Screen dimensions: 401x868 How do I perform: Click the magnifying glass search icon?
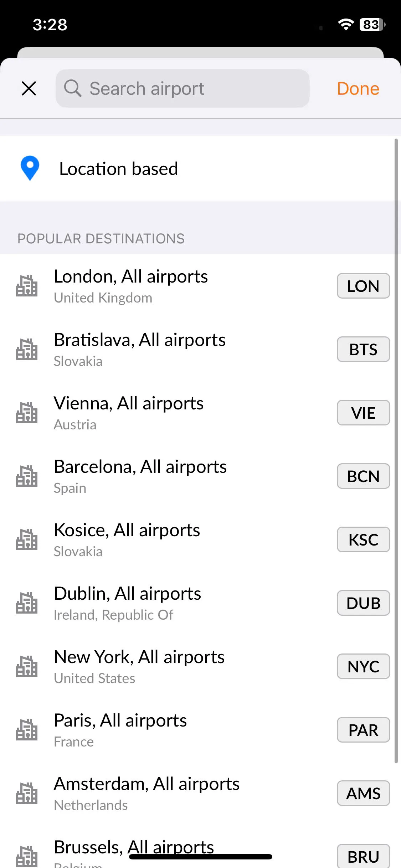tap(73, 88)
